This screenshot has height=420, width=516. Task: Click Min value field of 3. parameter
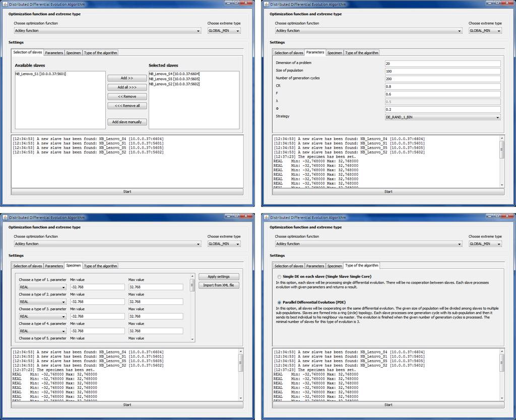pyautogui.click(x=97, y=316)
